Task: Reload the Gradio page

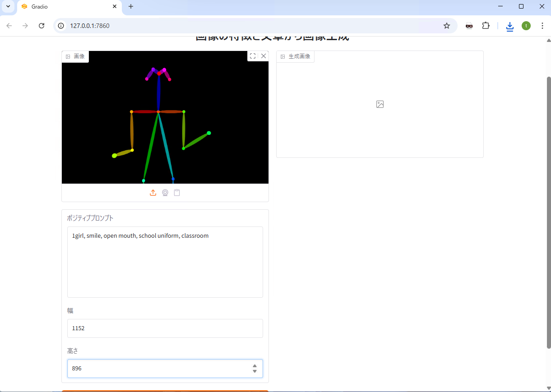Action: click(42, 26)
